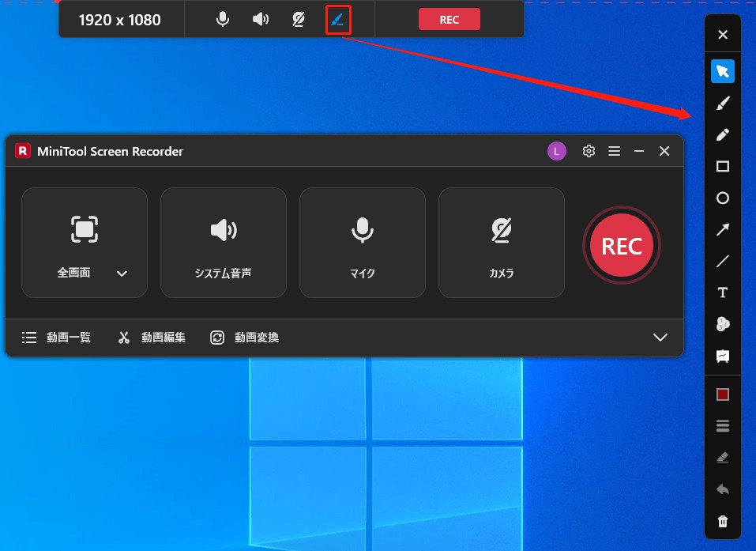The width and height of the screenshot is (756, 551).
Task: Select the Text annotation tool
Action: tap(722, 292)
